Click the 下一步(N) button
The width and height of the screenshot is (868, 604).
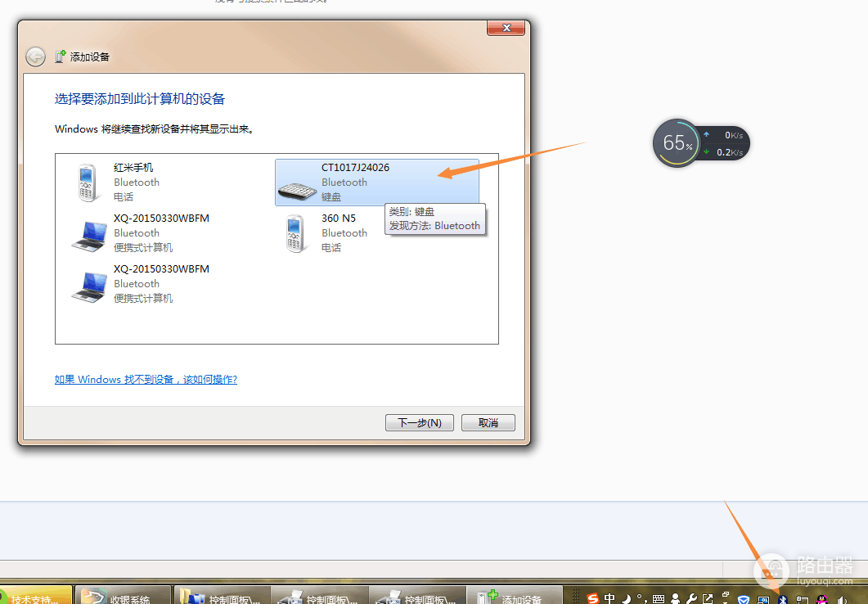tap(420, 422)
